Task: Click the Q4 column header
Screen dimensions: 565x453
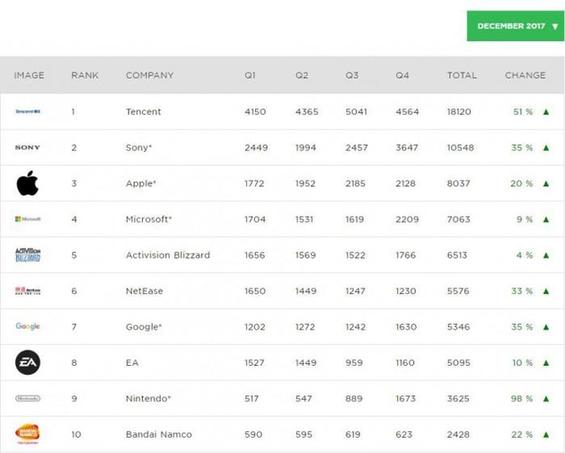Action: click(x=402, y=75)
